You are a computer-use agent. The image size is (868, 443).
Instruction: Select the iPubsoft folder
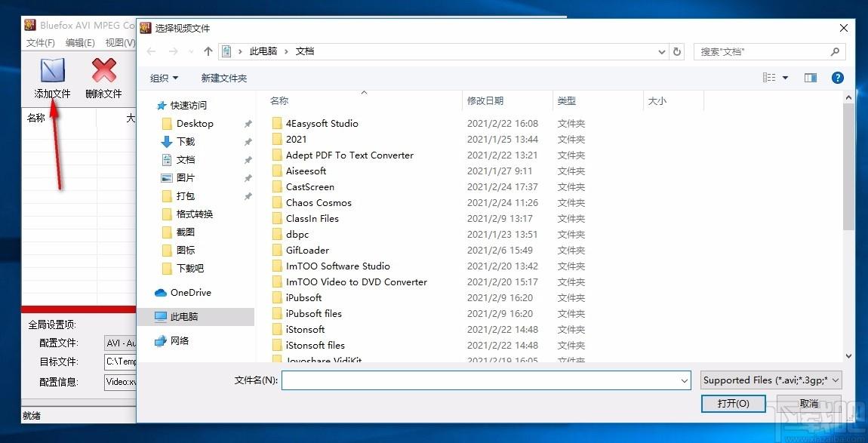[x=303, y=297]
